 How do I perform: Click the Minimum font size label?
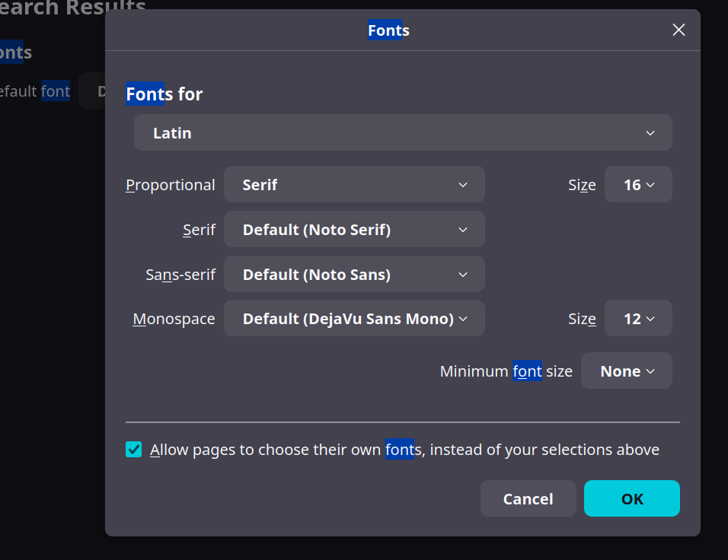point(506,371)
